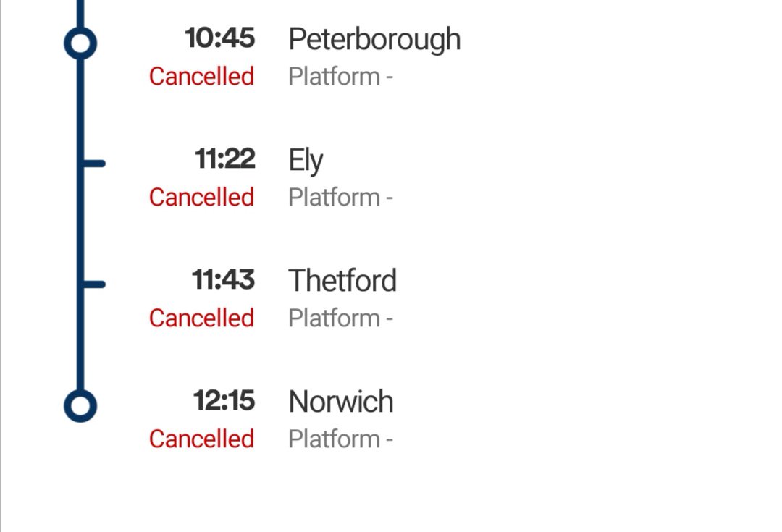Open the Norwich station name
The height and width of the screenshot is (532, 782).
click(x=341, y=402)
